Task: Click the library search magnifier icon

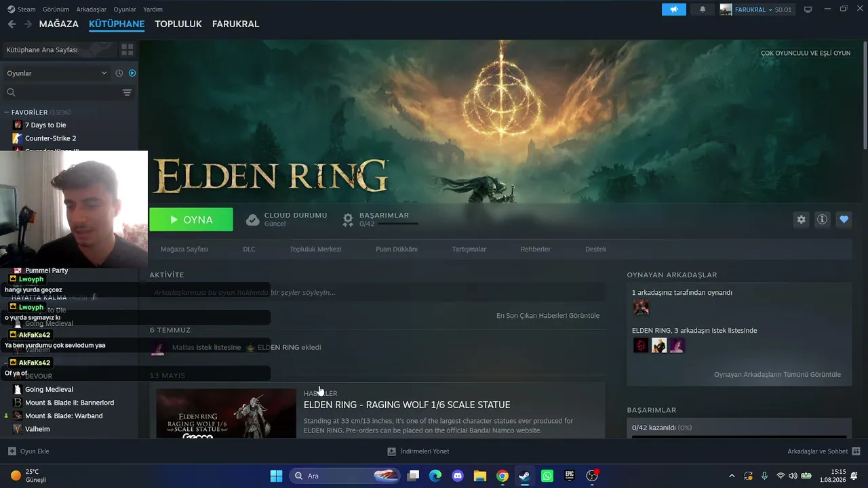Action: click(11, 92)
